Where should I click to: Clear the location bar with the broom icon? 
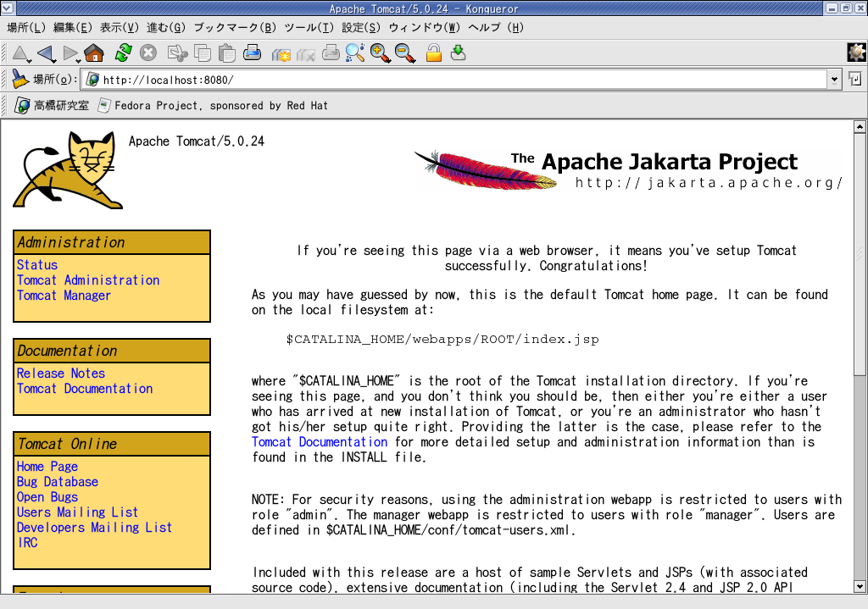[20, 79]
